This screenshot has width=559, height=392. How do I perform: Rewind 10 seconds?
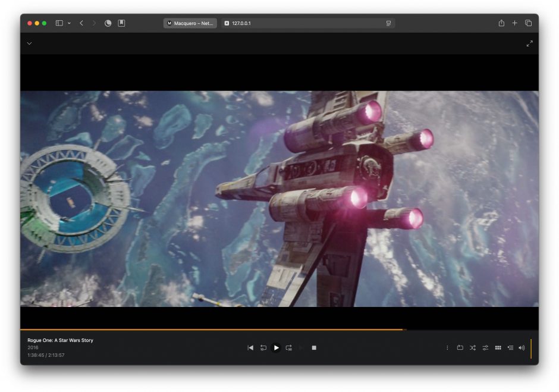click(x=263, y=348)
